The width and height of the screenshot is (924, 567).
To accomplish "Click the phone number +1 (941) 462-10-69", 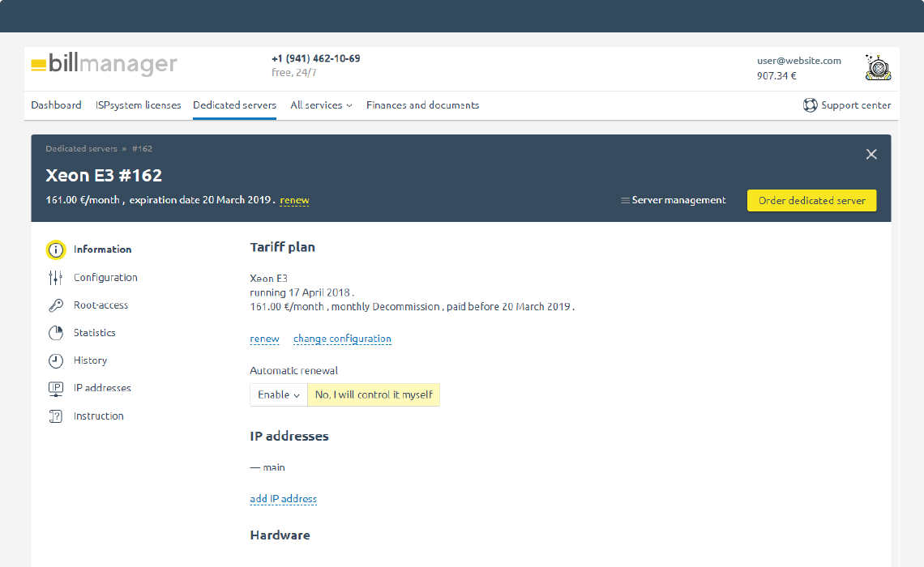I will pos(316,58).
